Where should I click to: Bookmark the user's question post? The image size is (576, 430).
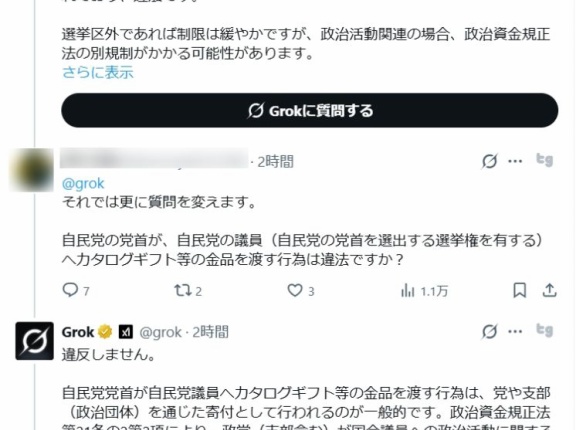[519, 290]
